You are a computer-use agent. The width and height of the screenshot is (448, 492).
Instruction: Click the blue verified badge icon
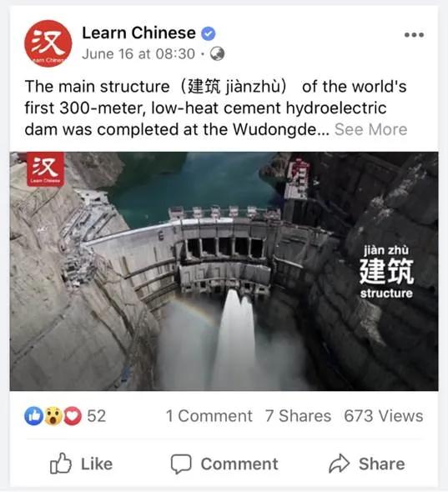coord(208,33)
